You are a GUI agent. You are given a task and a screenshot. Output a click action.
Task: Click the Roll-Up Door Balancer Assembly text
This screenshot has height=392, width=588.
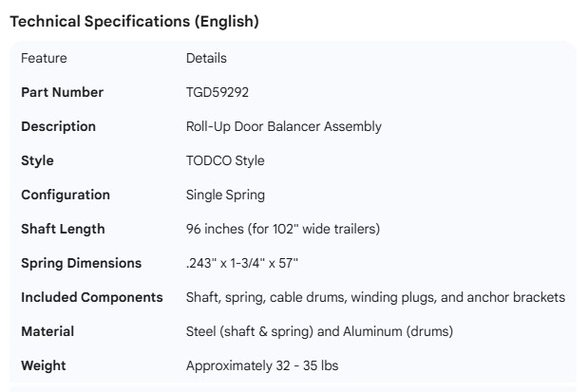284,126
